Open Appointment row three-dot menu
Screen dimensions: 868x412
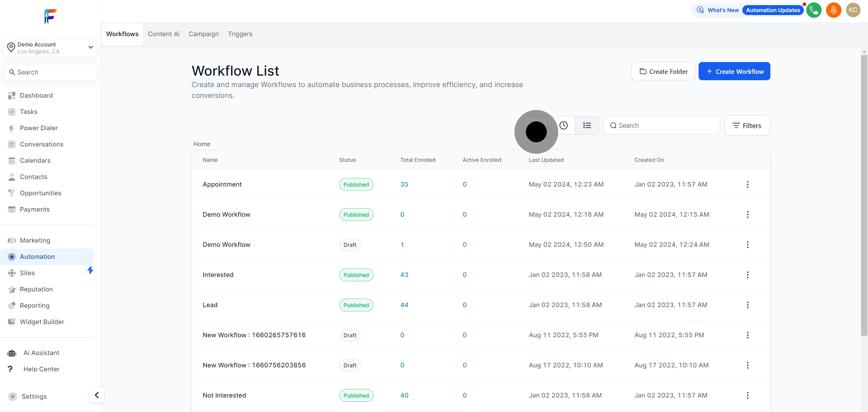tap(747, 184)
